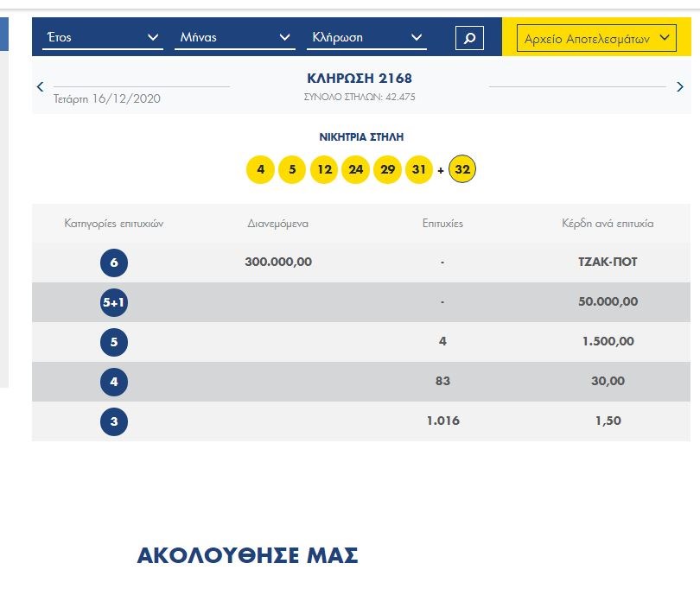Select the category 5 circle icon
Viewport: 700px width, 614px height.
114,342
